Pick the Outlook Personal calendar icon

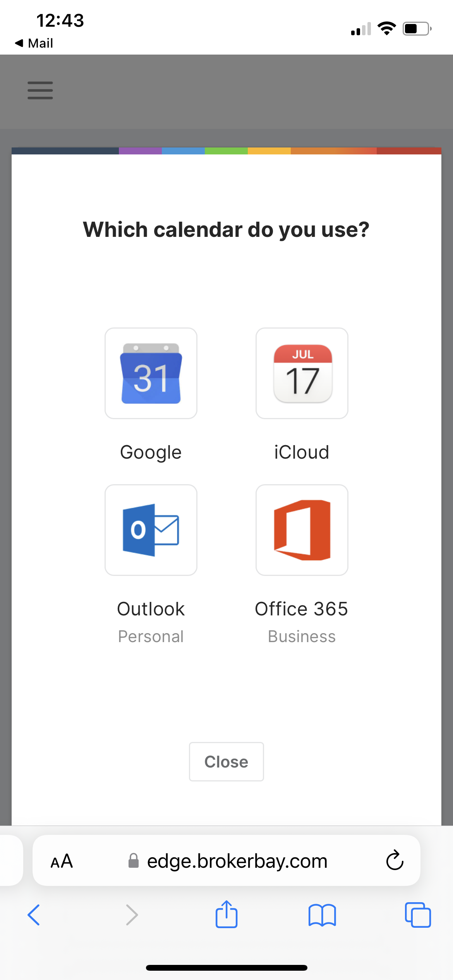click(151, 530)
